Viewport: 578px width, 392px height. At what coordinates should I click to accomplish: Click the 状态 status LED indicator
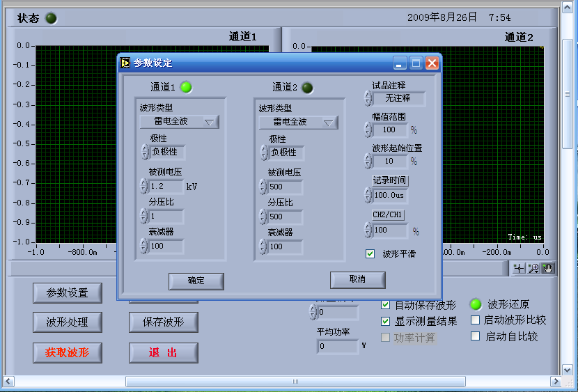point(51,18)
